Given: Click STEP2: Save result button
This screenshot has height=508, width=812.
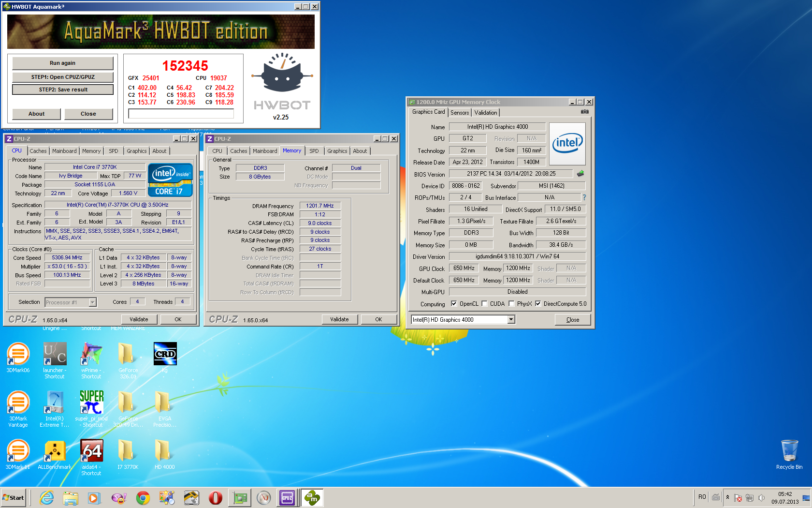Looking at the screenshot, I should 63,90.
